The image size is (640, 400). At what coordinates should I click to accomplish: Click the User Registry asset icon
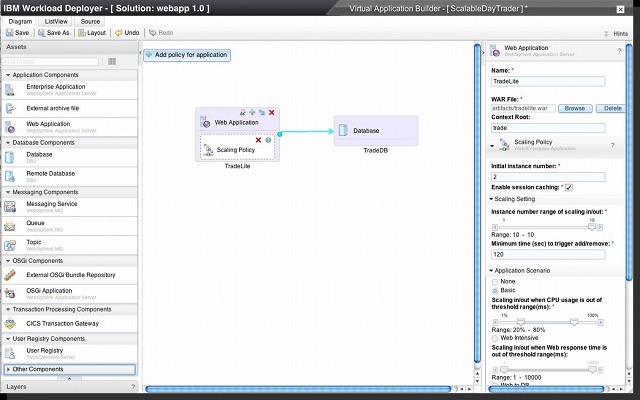point(10,353)
